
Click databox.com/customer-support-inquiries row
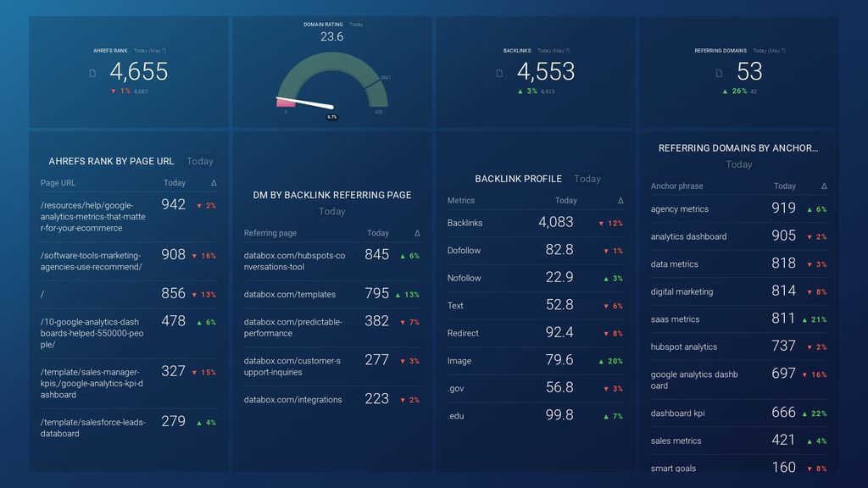click(332, 366)
